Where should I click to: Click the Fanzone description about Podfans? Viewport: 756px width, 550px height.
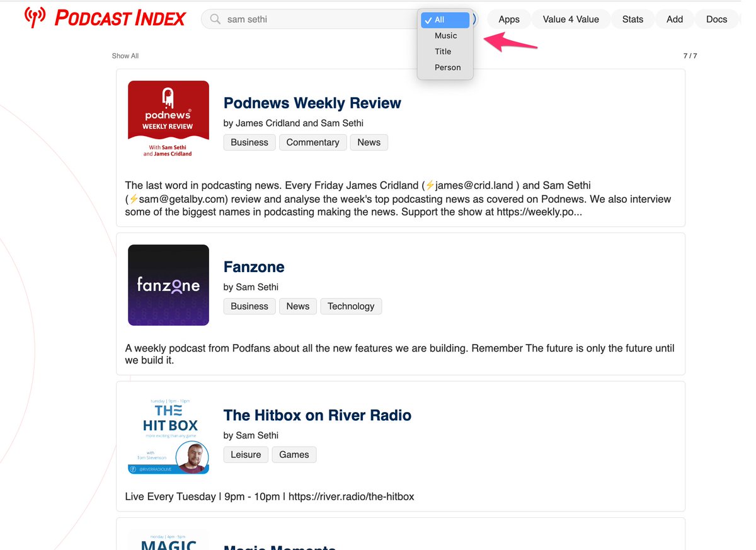coord(399,354)
